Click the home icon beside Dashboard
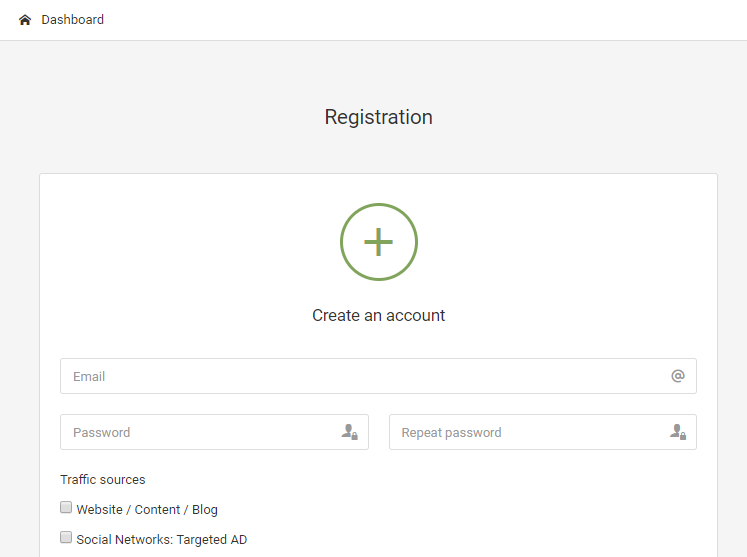Image resolution: width=747 pixels, height=557 pixels. pyautogui.click(x=25, y=20)
